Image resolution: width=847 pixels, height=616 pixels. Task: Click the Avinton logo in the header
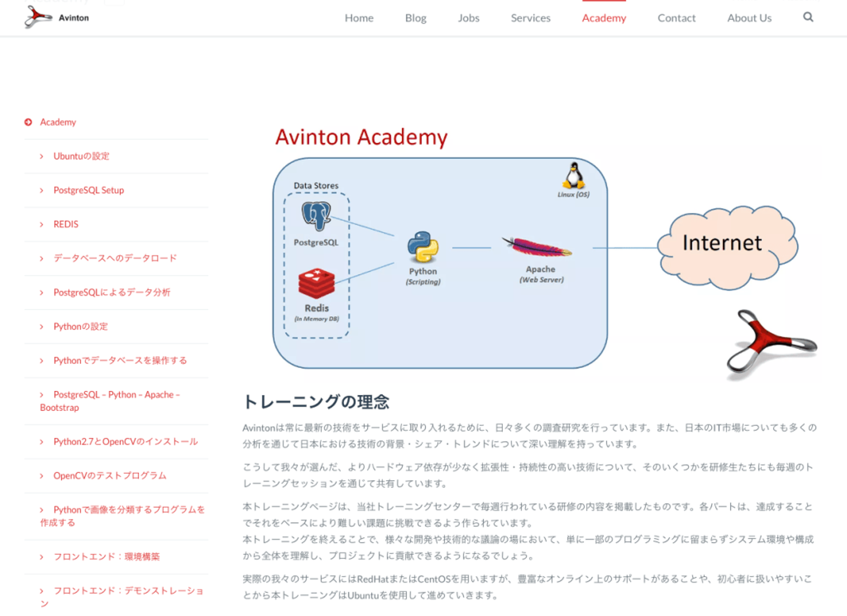click(56, 17)
